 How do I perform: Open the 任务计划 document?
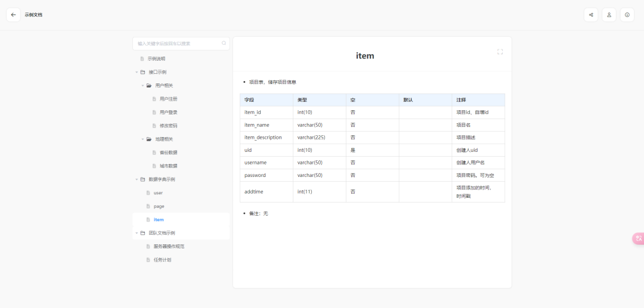coord(162,260)
